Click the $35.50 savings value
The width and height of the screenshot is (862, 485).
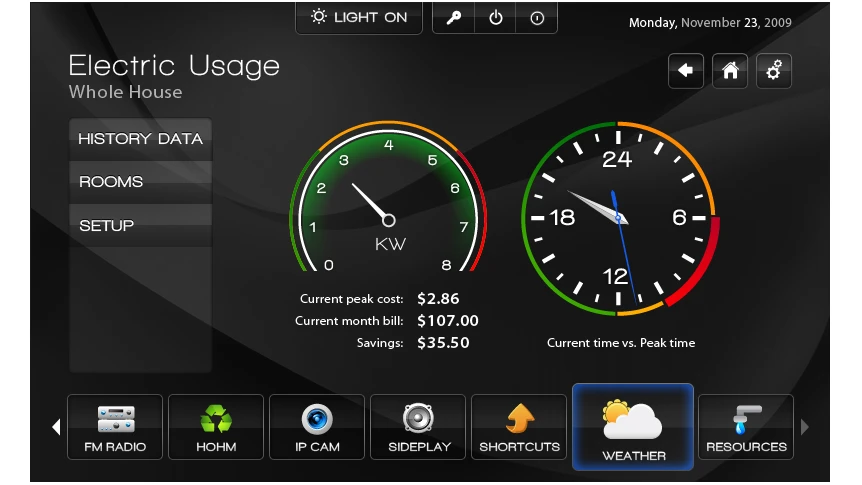point(443,343)
